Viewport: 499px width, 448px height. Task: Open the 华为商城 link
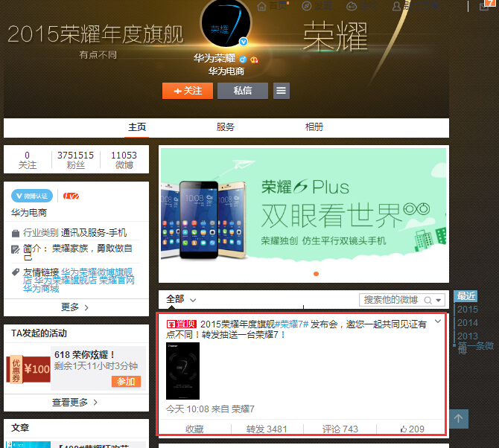[x=41, y=289]
